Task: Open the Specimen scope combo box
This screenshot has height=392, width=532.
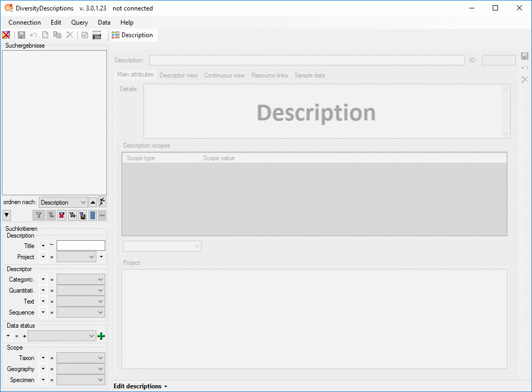Action: [81, 380]
